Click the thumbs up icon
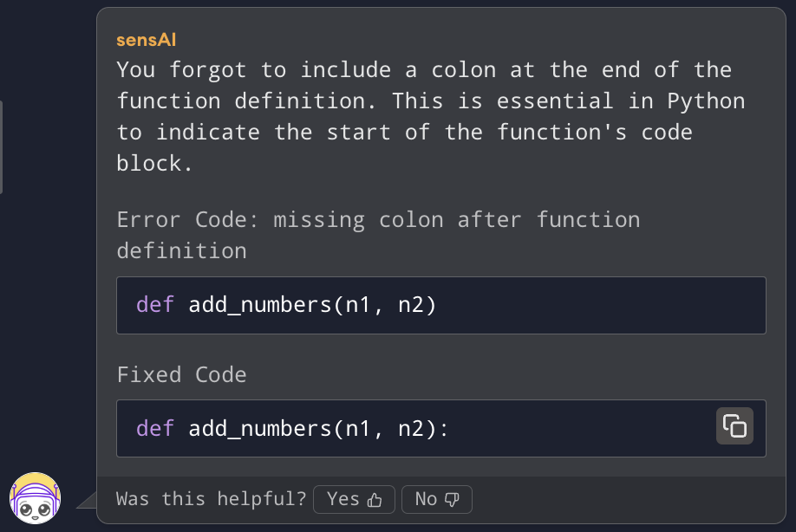Viewport: 796px width, 532px height. pos(375,500)
